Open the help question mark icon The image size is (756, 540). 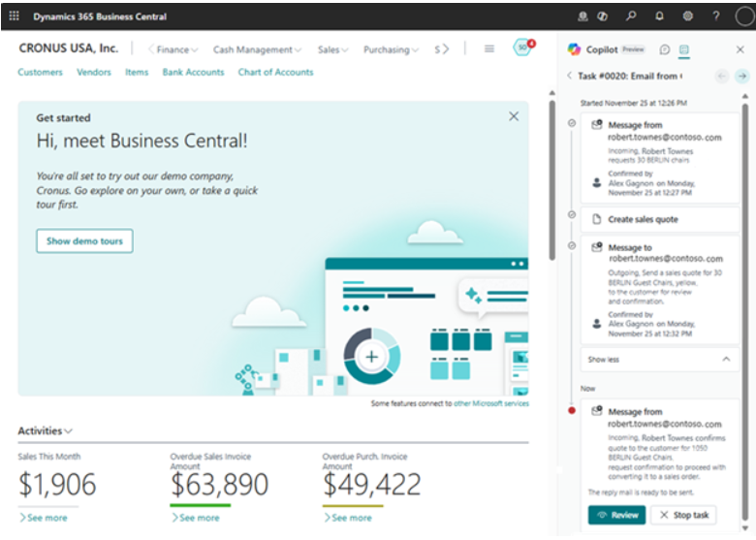point(716,16)
